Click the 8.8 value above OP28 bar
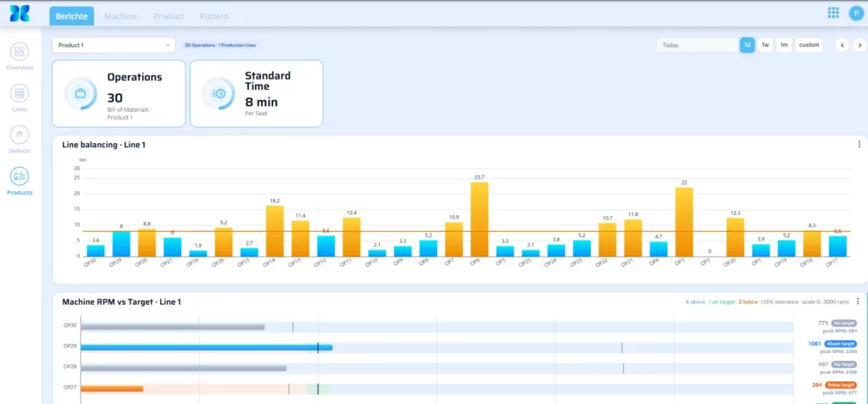This screenshot has height=404, width=868. click(x=147, y=224)
